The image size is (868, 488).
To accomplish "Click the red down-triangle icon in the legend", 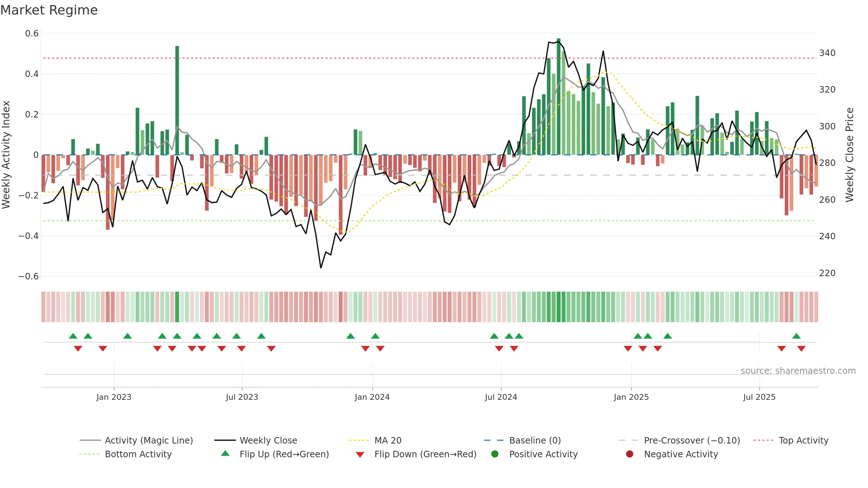I will pos(360,455).
